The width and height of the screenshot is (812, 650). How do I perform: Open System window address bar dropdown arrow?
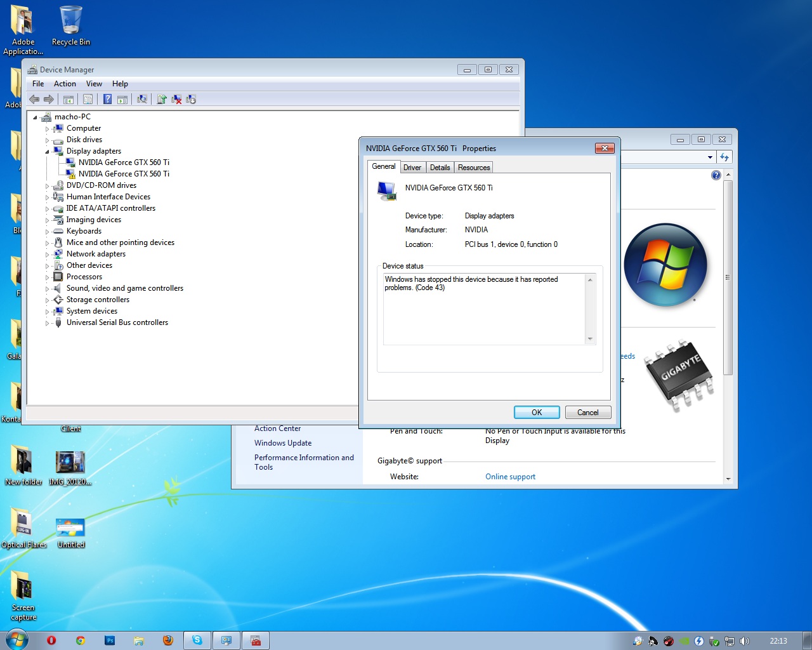710,157
